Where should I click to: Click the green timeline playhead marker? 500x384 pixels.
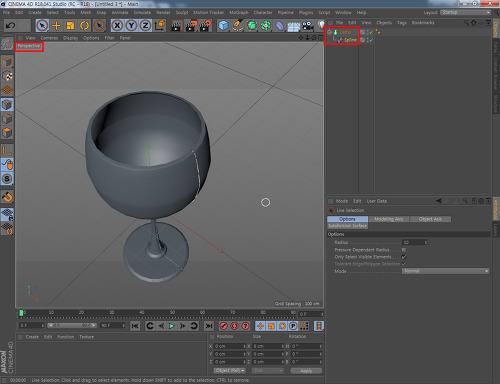[21, 313]
